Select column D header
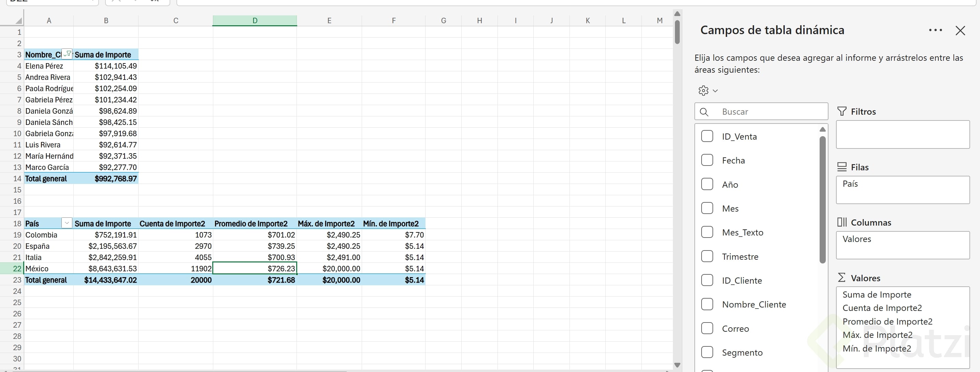This screenshot has width=980, height=372. pos(255,20)
